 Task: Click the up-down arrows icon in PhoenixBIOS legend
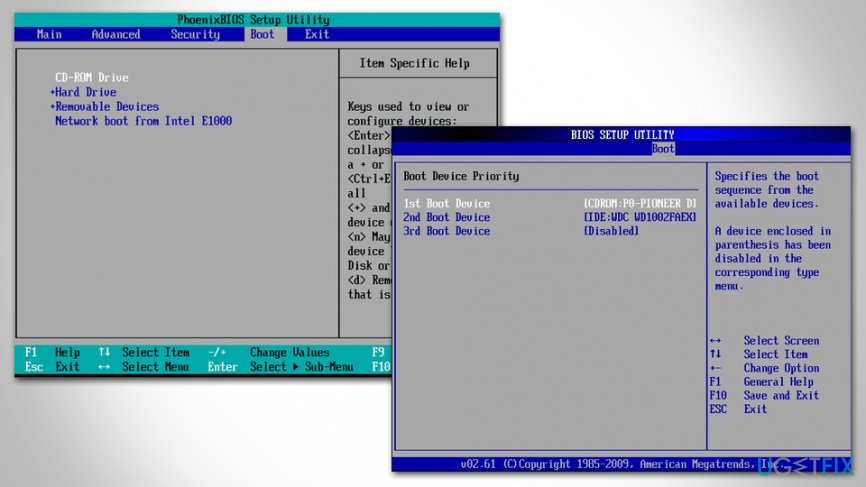(104, 352)
